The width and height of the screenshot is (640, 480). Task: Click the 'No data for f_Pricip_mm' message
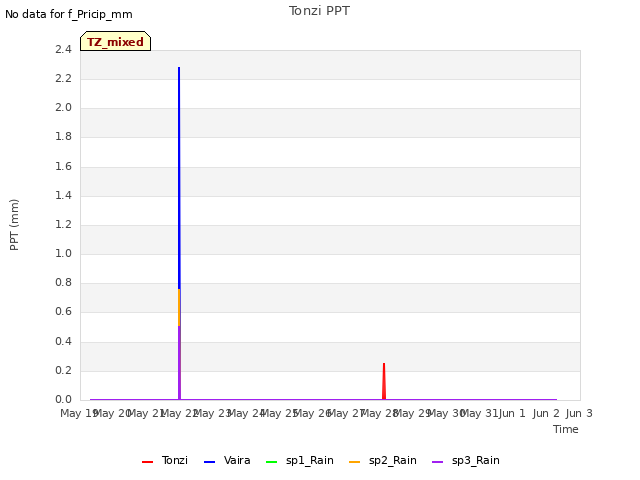click(69, 14)
